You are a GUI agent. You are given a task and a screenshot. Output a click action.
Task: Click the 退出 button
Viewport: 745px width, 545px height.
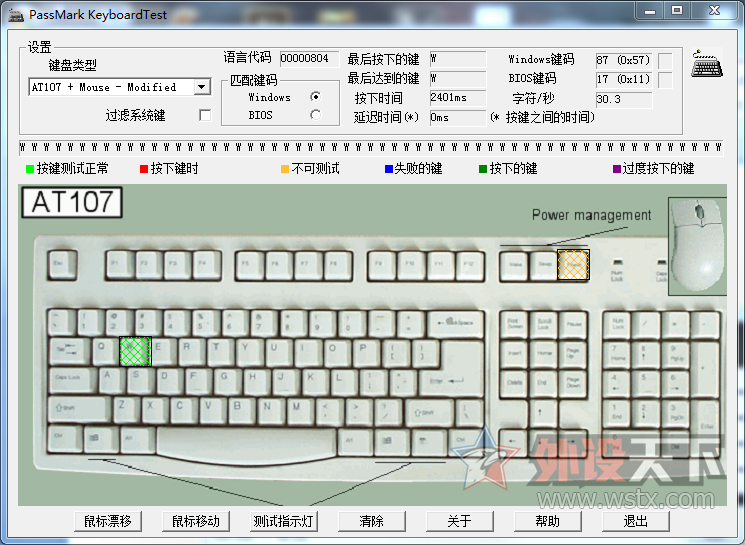pyautogui.click(x=636, y=521)
